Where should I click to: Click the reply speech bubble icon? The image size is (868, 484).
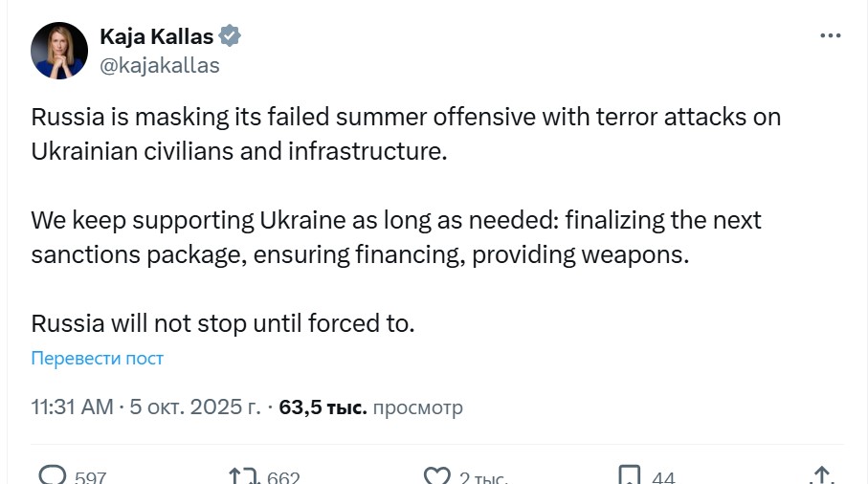coord(53,475)
